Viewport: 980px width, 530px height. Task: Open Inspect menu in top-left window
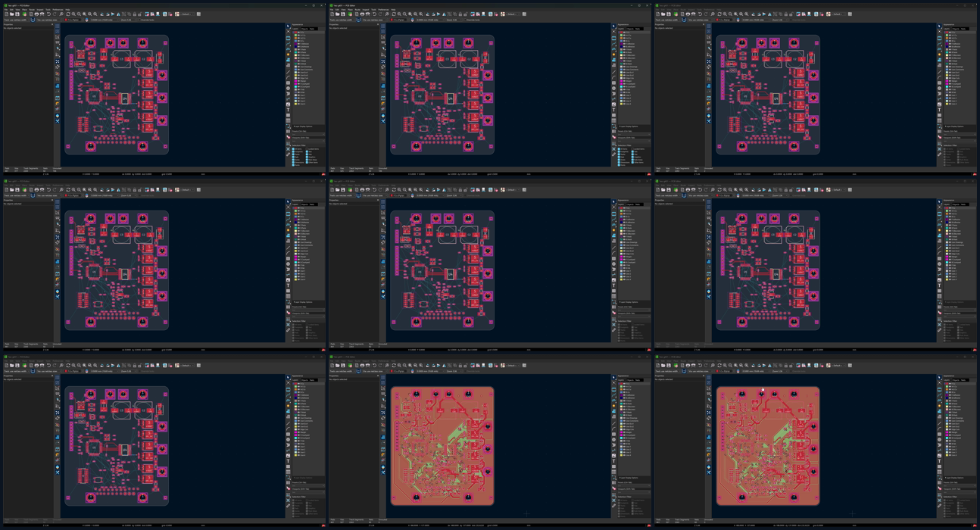40,10
